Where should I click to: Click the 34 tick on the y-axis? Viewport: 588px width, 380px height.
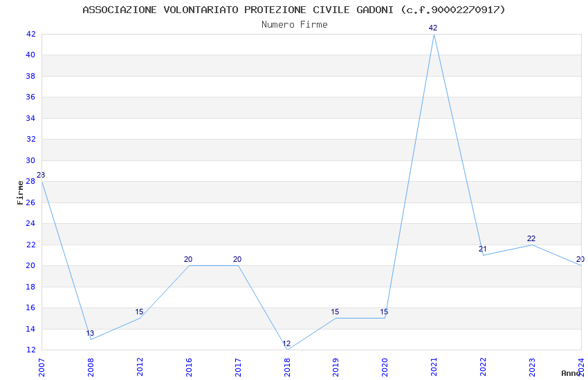[30, 118]
